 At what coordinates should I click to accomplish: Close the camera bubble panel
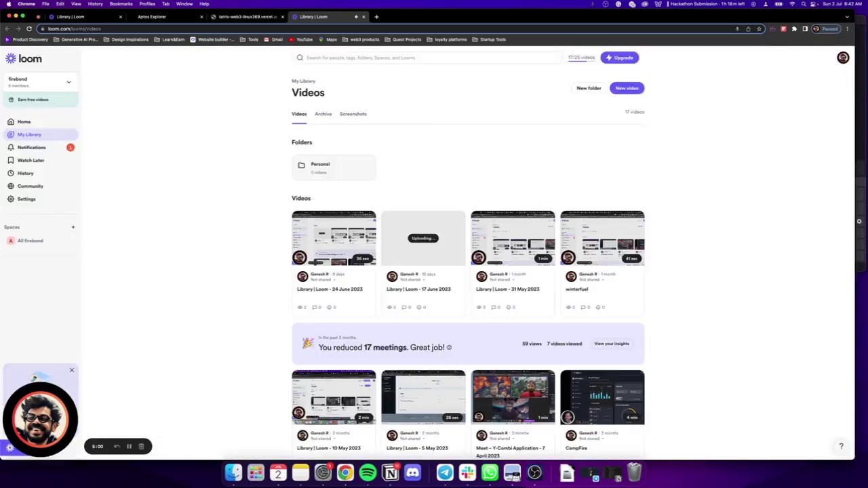(71, 370)
